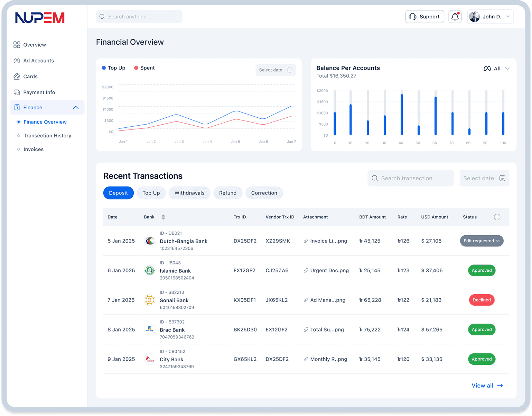The image size is (532, 416).
Task: Open the Payment Info sidebar item
Action: (39, 92)
